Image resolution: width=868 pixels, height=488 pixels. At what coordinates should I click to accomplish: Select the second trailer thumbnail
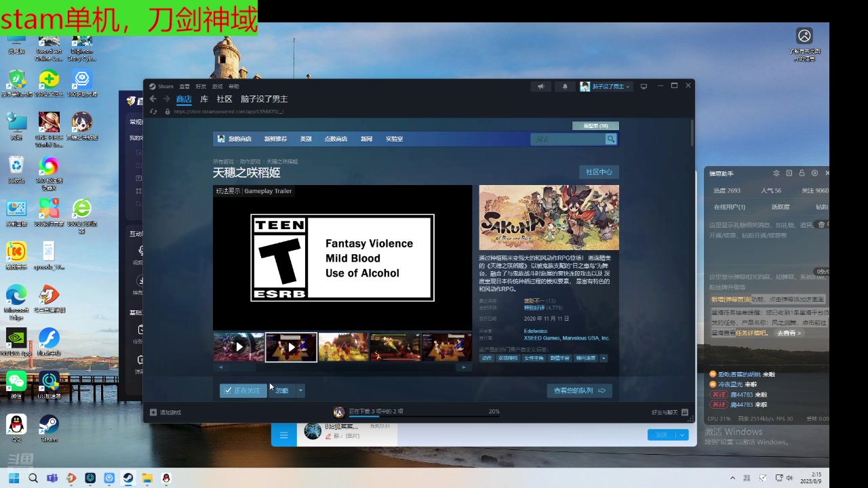291,347
